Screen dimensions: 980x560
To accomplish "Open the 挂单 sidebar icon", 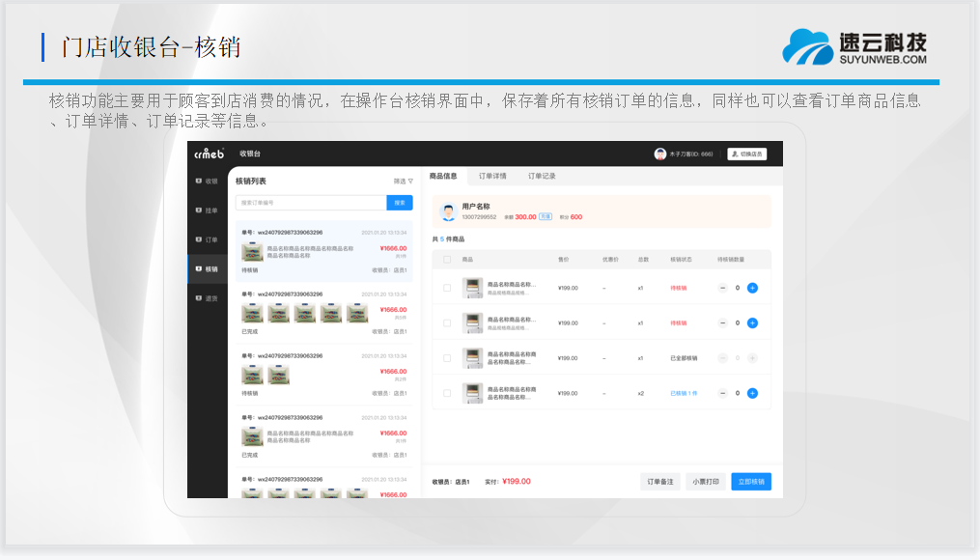I will [x=199, y=210].
